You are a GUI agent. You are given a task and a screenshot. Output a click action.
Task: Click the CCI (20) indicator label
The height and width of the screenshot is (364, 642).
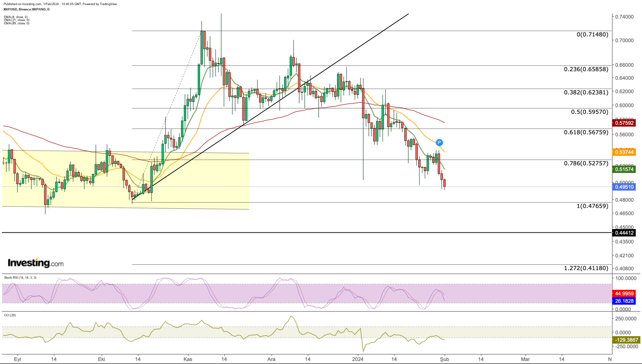tap(10, 315)
